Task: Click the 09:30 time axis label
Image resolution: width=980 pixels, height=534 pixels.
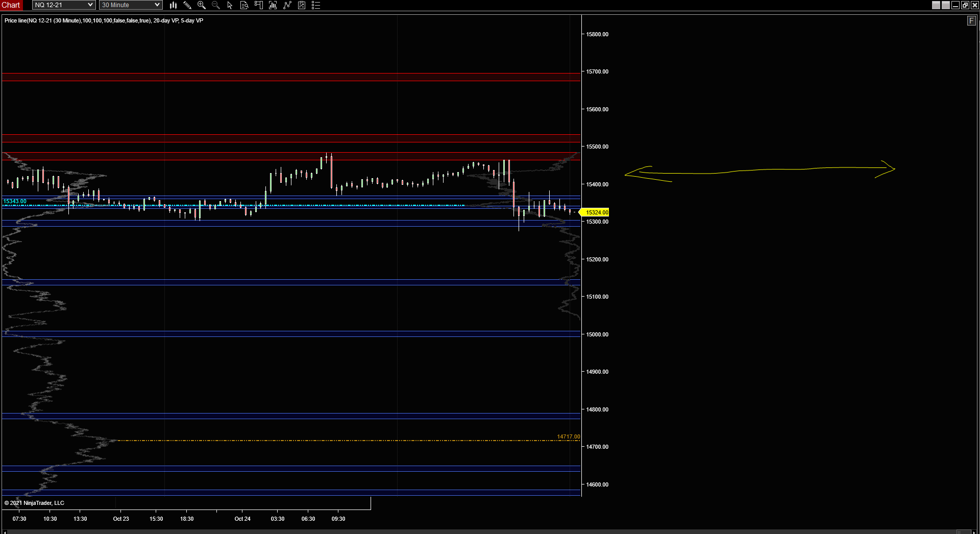Action: (x=338, y=519)
